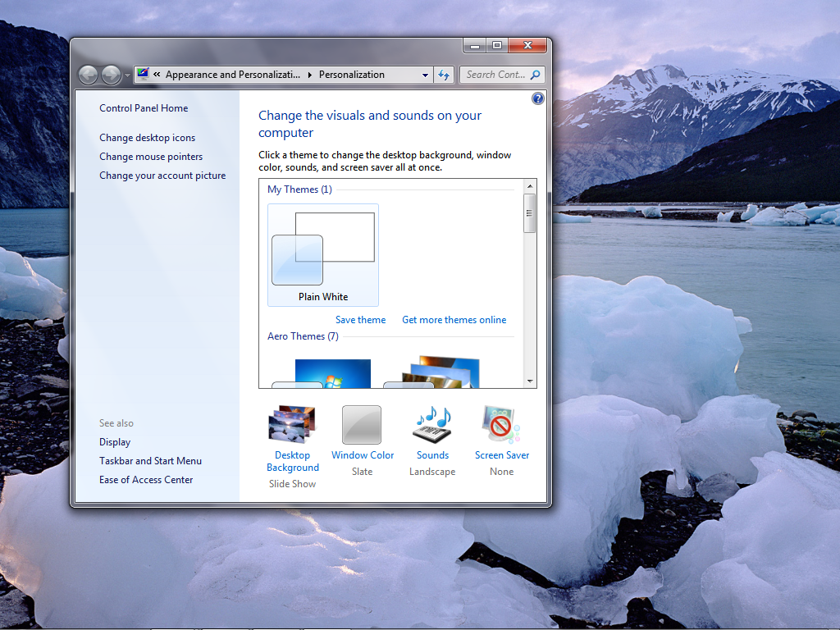Viewport: 840px width, 630px height.
Task: Select the Plain White theme thumbnail
Action: (323, 255)
